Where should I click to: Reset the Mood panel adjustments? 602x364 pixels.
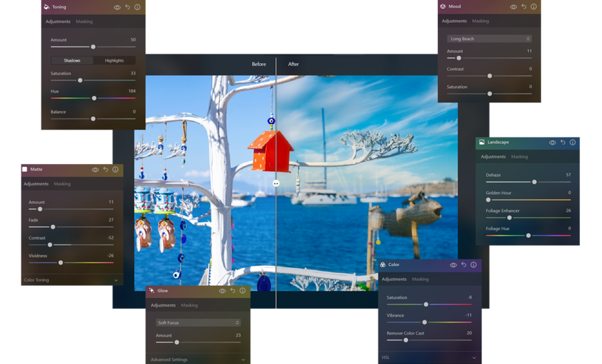524,7
